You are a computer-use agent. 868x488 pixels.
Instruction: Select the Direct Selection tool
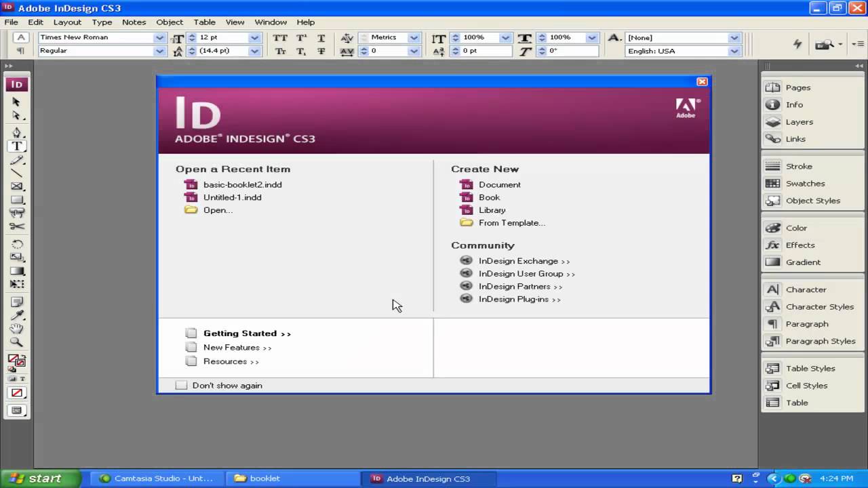(17, 116)
